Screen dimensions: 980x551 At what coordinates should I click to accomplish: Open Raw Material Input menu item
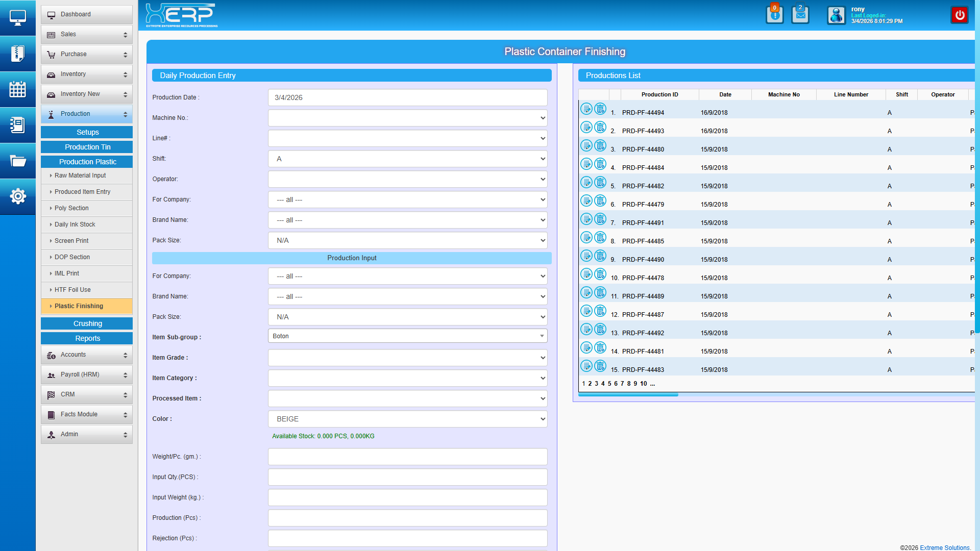(x=80, y=176)
